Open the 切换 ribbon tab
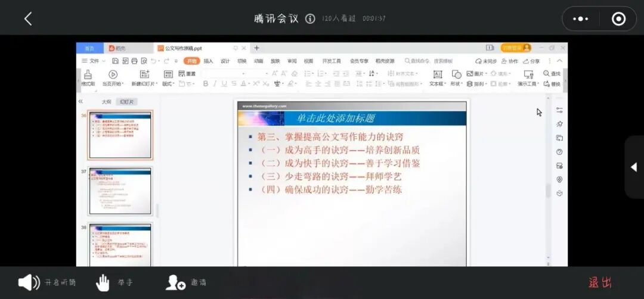The height and width of the screenshot is (299, 644). pyautogui.click(x=242, y=61)
